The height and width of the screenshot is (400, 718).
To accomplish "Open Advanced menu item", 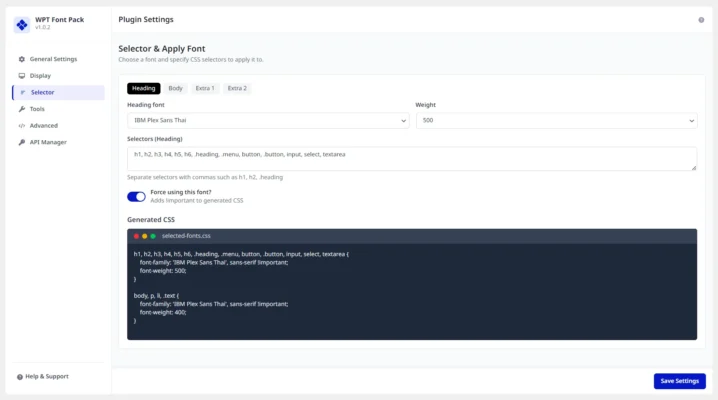I will pyautogui.click(x=58, y=125).
